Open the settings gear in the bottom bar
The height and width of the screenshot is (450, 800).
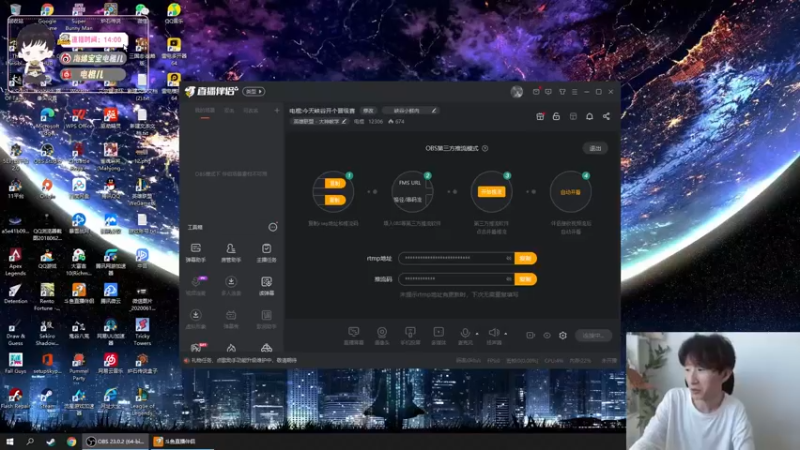563,335
